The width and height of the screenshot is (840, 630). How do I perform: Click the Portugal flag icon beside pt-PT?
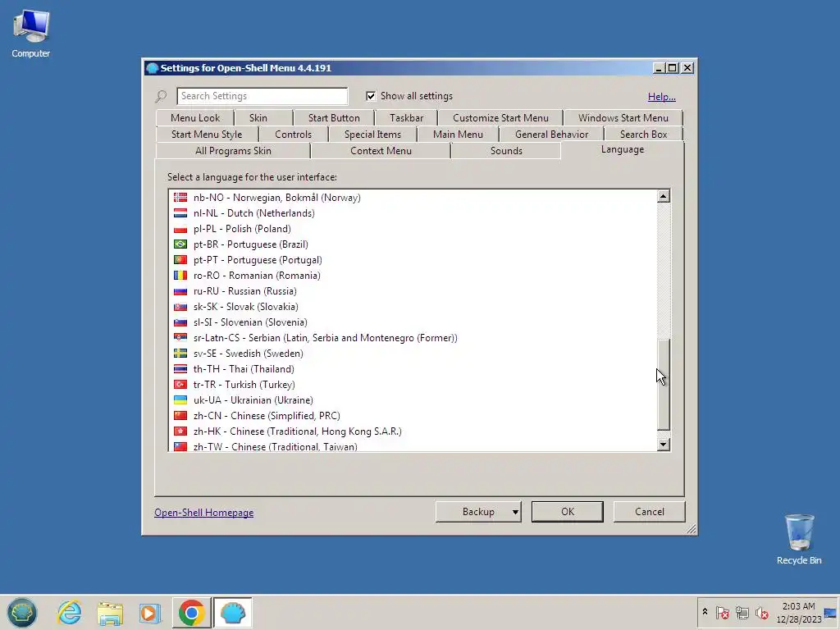click(180, 260)
